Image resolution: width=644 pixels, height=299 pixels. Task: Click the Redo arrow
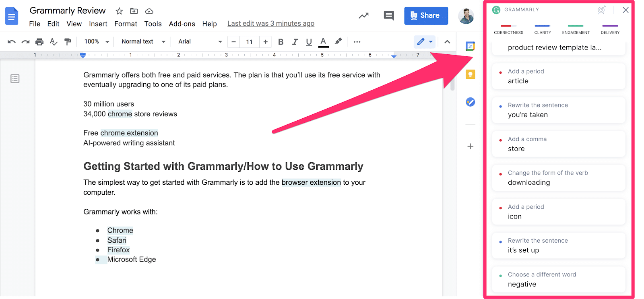click(25, 41)
